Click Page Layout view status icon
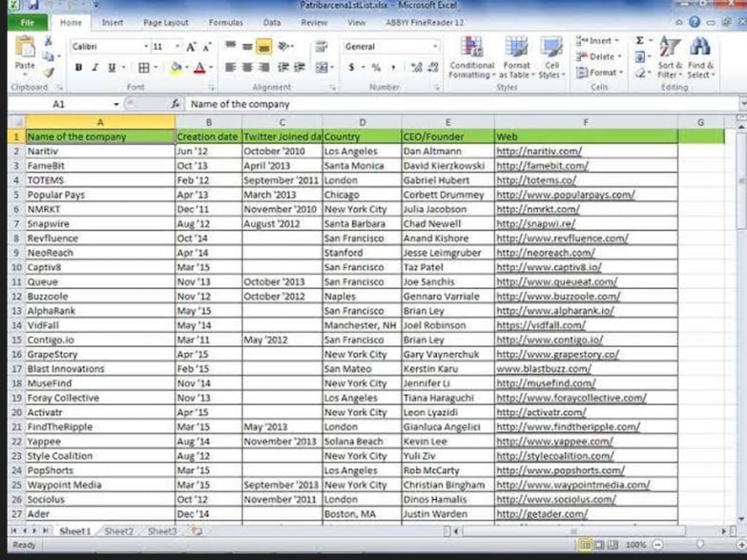Viewport: 747px width, 560px height. [x=599, y=544]
